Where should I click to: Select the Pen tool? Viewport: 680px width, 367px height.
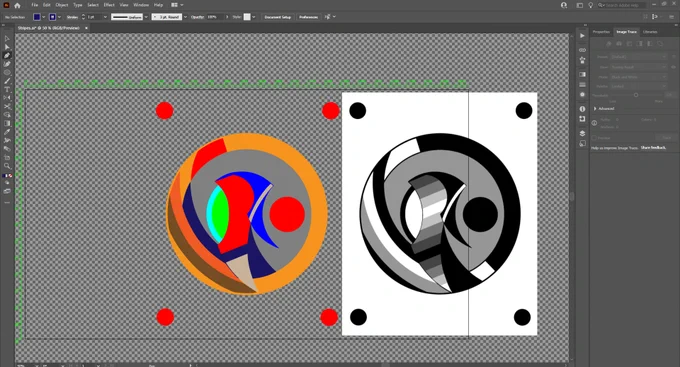pyautogui.click(x=7, y=56)
